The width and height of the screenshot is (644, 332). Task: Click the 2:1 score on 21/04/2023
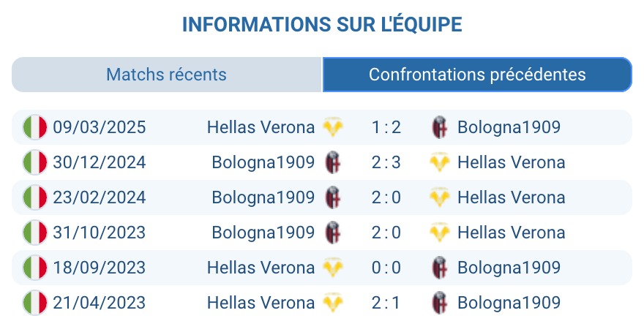(386, 303)
